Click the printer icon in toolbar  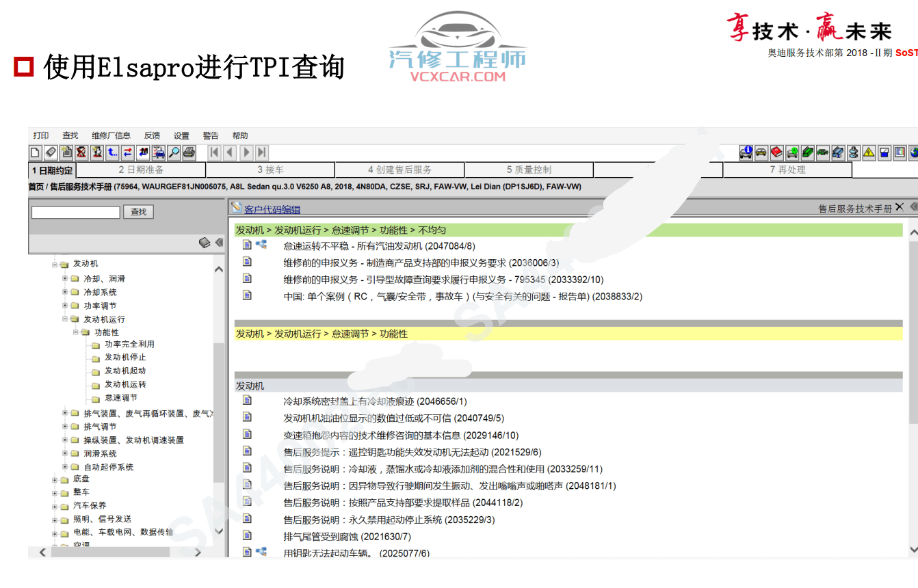click(x=189, y=152)
